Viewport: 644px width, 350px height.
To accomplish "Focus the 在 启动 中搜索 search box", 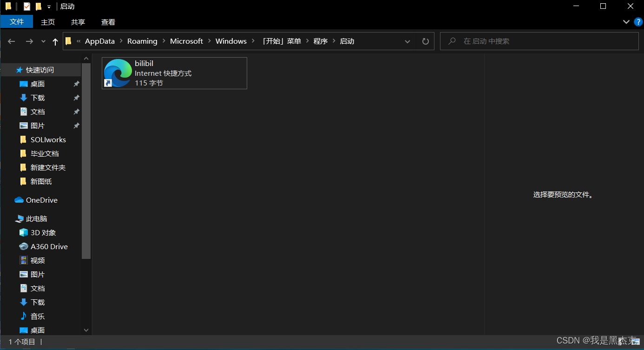I will click(x=539, y=41).
